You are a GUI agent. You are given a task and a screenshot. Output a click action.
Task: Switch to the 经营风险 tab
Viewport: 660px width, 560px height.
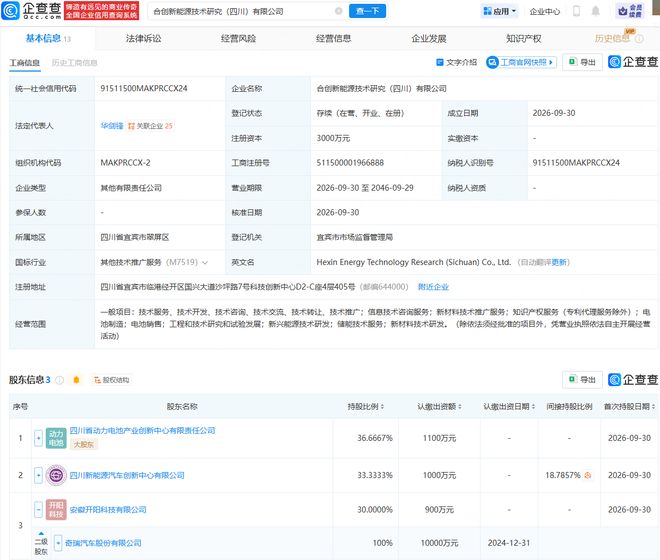pyautogui.click(x=238, y=39)
